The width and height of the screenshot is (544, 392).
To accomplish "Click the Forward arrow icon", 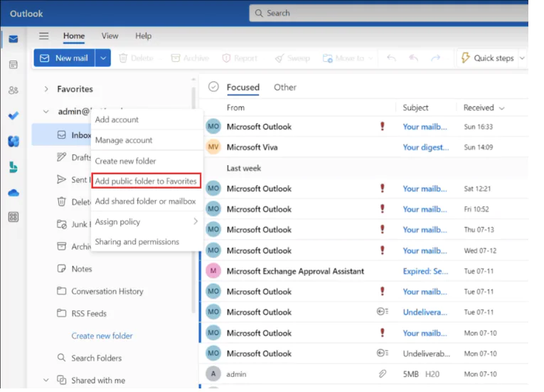I will (x=435, y=58).
